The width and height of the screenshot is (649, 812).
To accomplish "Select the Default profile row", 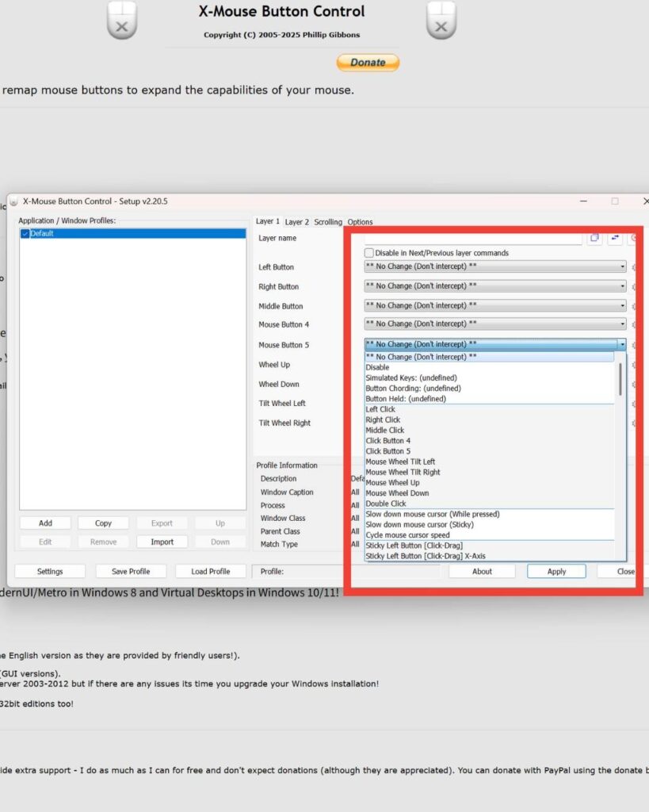I will [133, 234].
